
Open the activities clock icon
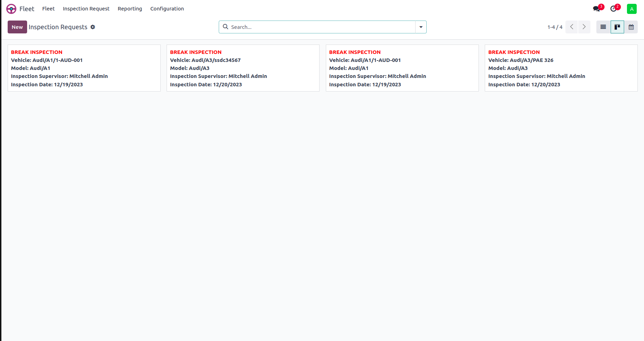pyautogui.click(x=614, y=9)
